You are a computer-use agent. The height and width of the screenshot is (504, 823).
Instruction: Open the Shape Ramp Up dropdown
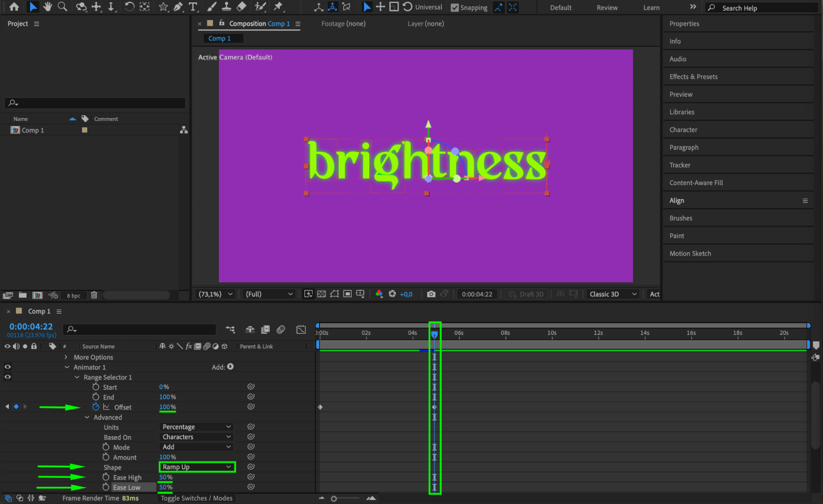click(196, 467)
